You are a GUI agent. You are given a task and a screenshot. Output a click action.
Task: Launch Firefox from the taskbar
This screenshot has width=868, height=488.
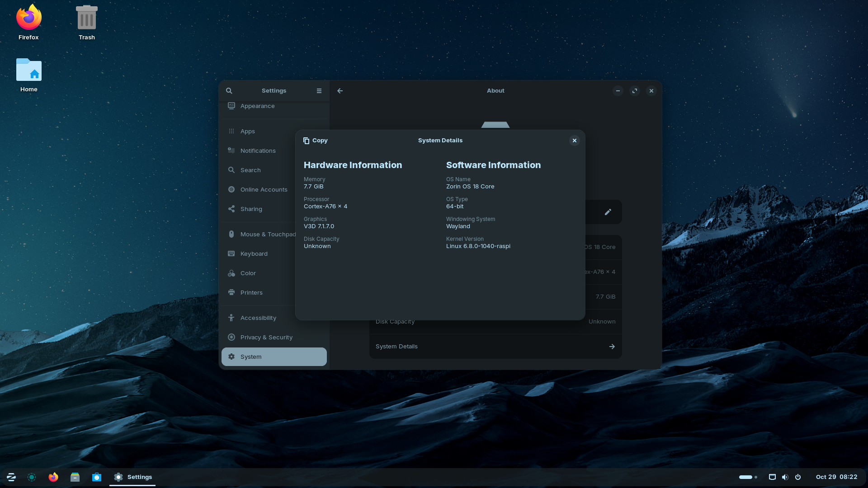pyautogui.click(x=53, y=477)
